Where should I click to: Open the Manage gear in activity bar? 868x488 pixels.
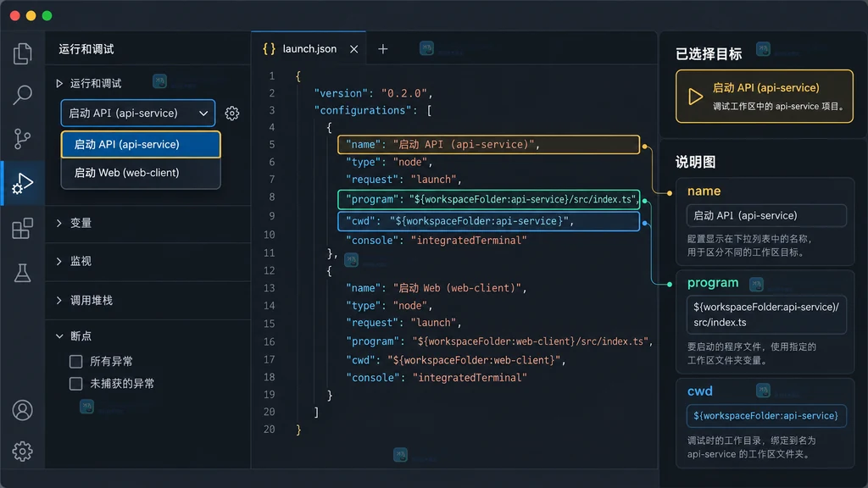pyautogui.click(x=22, y=452)
